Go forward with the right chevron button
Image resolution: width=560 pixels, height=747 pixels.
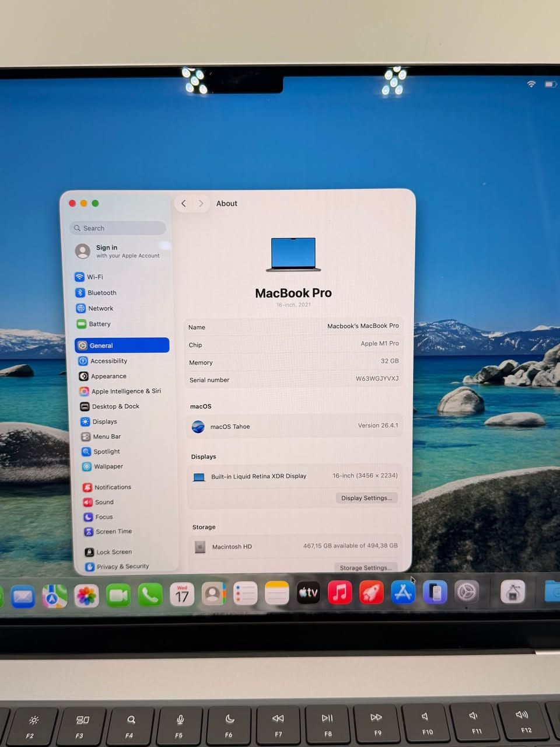point(201,203)
